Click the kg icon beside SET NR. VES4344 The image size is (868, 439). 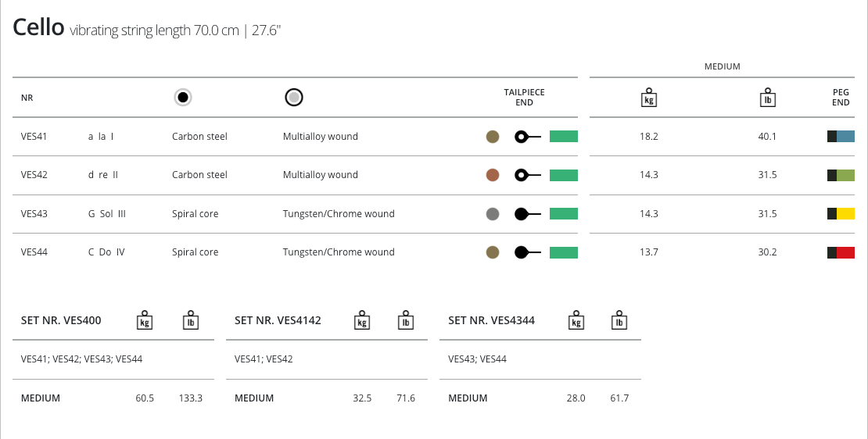coord(576,320)
